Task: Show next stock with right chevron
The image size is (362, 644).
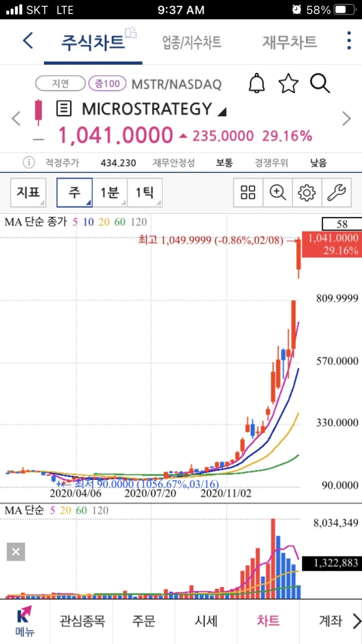Action: click(x=346, y=118)
